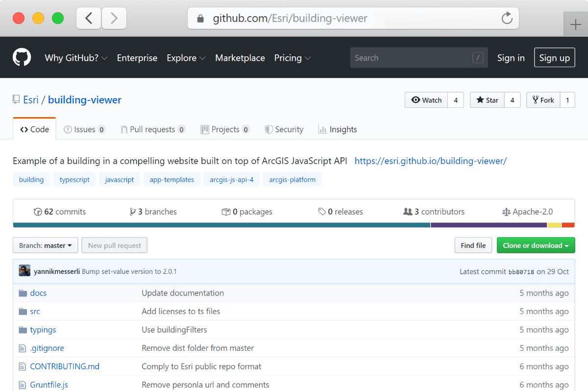Click the arcgis-platform topic tag
Viewport: 588px width, 391px height.
tap(292, 179)
